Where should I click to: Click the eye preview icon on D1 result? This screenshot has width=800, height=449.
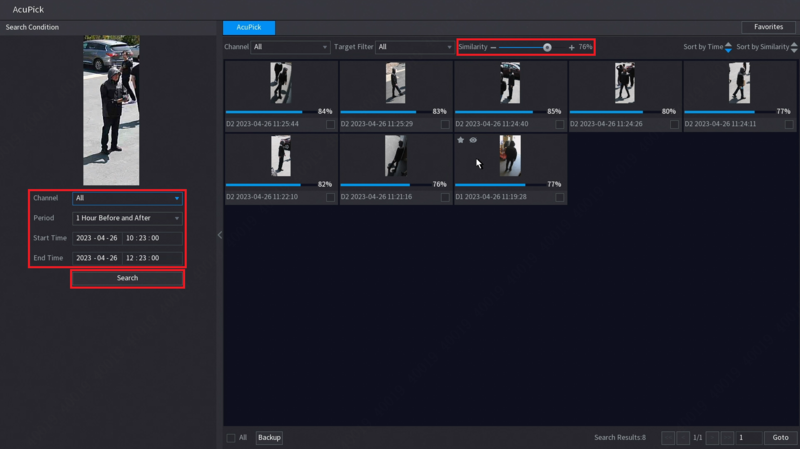473,140
